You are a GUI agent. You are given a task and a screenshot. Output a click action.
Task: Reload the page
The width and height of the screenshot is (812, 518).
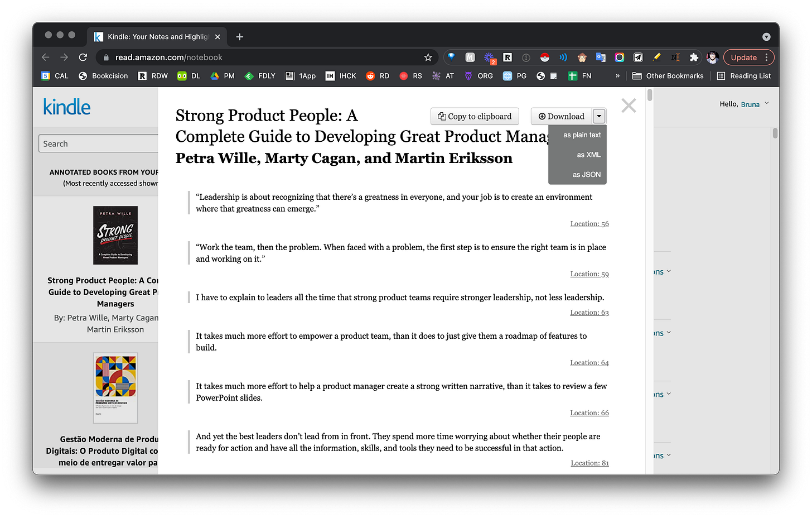click(x=83, y=57)
